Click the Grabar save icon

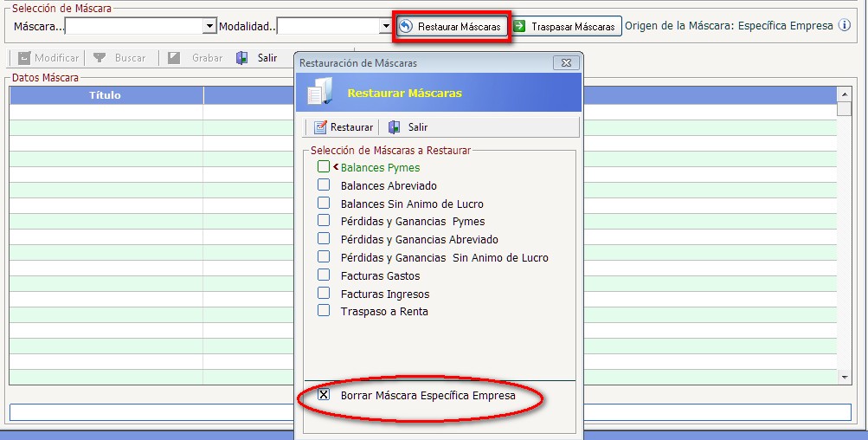[x=174, y=58]
